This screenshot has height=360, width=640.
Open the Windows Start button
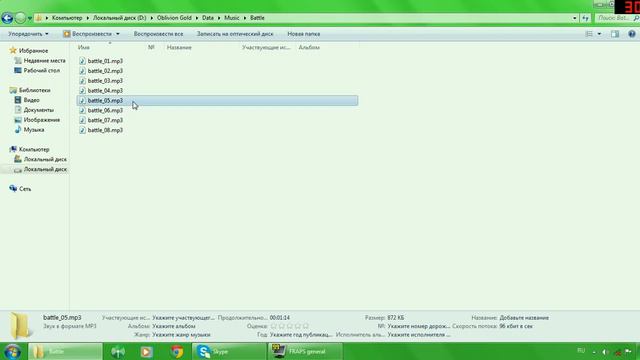(13, 352)
